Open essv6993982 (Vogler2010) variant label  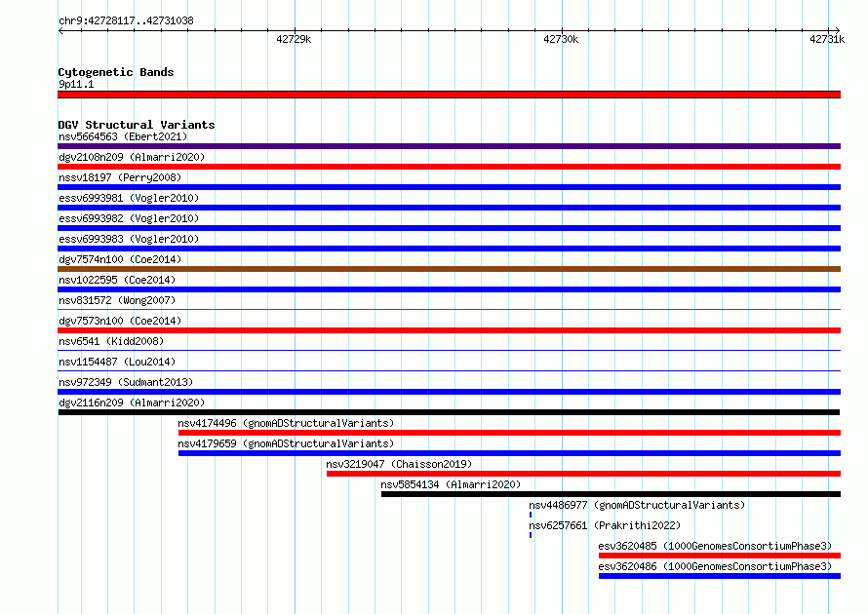[129, 218]
